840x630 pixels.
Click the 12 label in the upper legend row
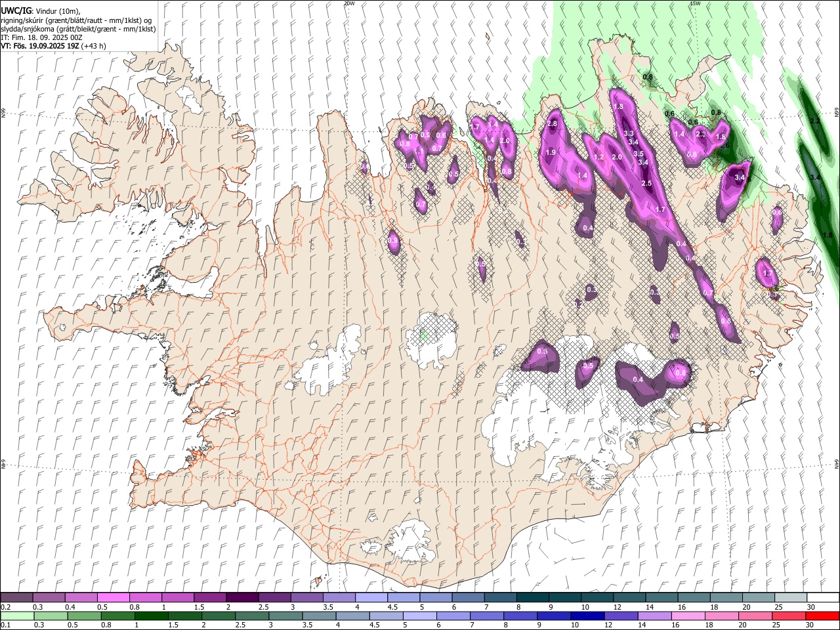618,607
